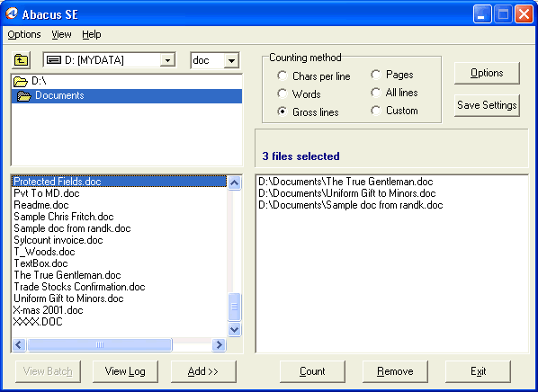Click the Remove button
The height and width of the screenshot is (392, 538).
point(395,371)
